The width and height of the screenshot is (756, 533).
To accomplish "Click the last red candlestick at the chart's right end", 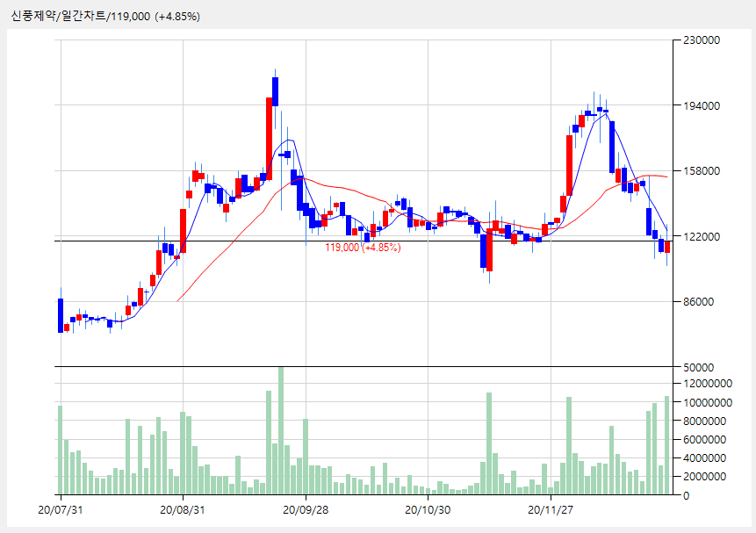I will coord(667,247).
